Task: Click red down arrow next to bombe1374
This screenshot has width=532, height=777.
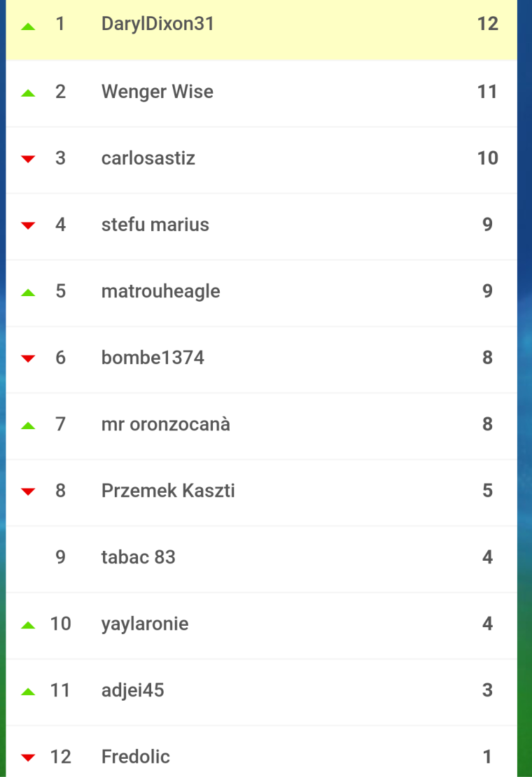Action: pos(28,358)
